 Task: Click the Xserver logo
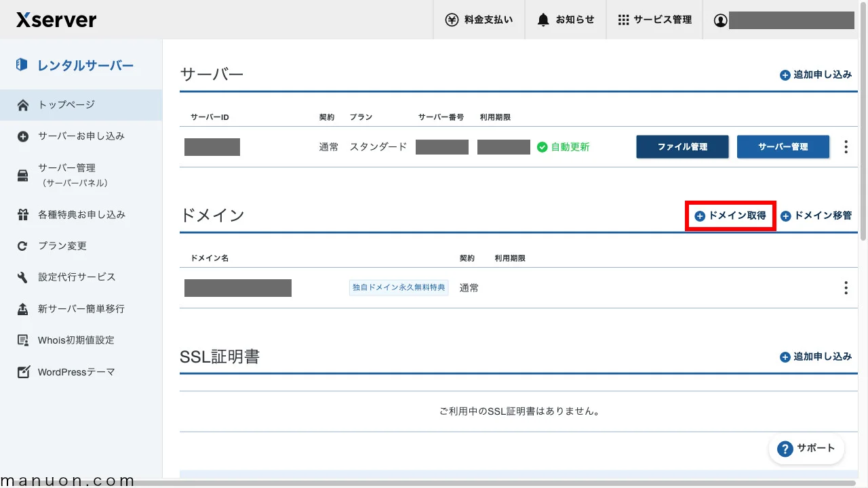pos(56,20)
